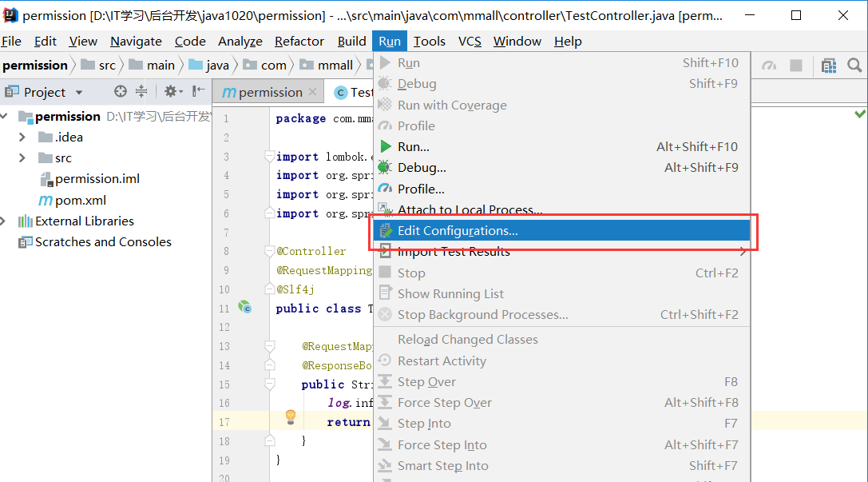This screenshot has width=868, height=482.
Task: Close the permission editor tab
Action: tap(313, 92)
